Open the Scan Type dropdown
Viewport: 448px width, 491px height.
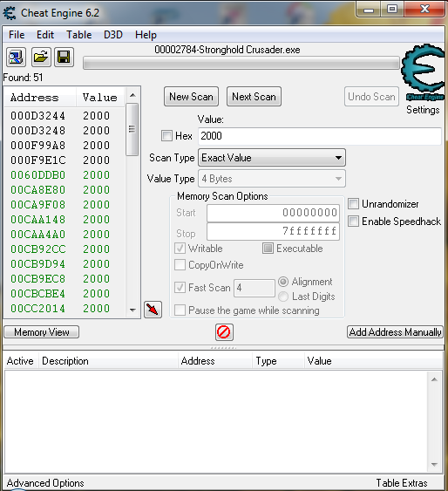click(272, 158)
